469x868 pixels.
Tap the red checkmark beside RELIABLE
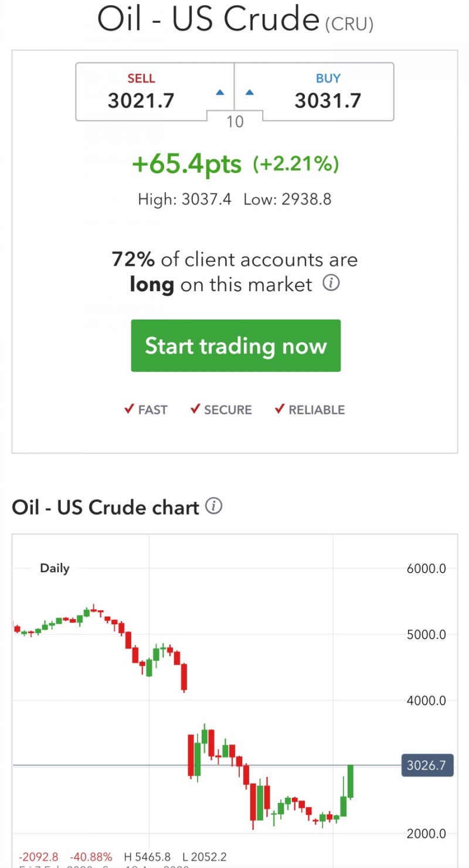tap(280, 409)
